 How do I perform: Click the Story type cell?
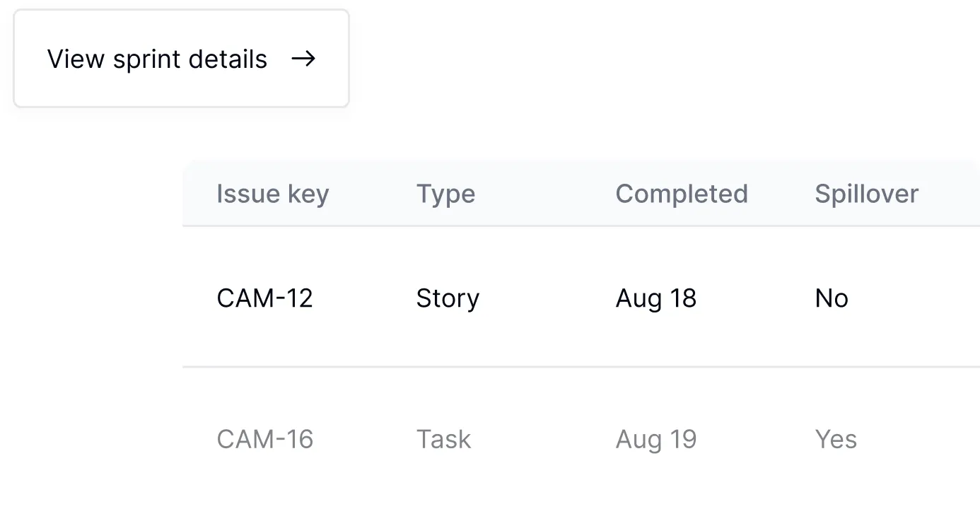pos(448,298)
